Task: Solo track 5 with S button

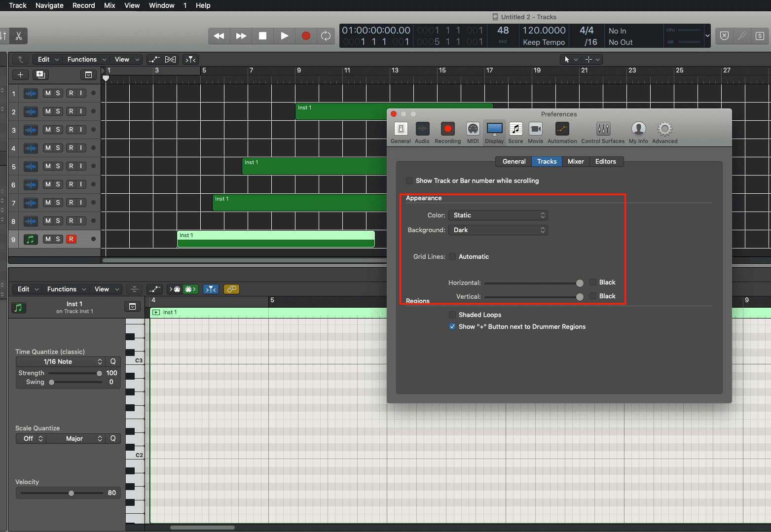Action: tap(58, 166)
